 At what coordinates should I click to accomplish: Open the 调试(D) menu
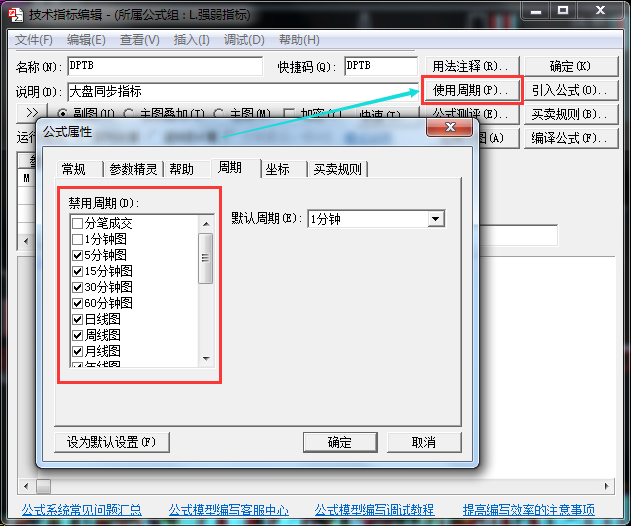pyautogui.click(x=244, y=40)
